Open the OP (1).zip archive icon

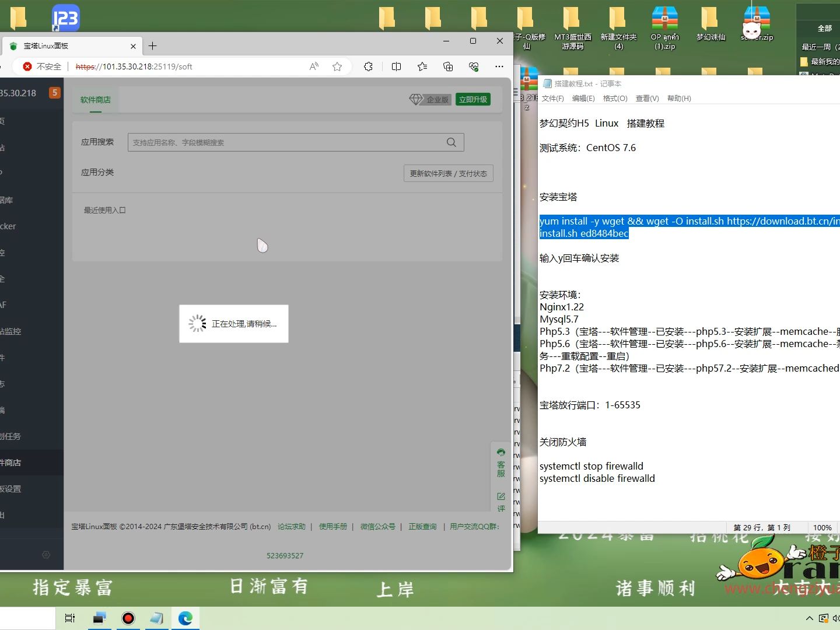[x=665, y=28]
